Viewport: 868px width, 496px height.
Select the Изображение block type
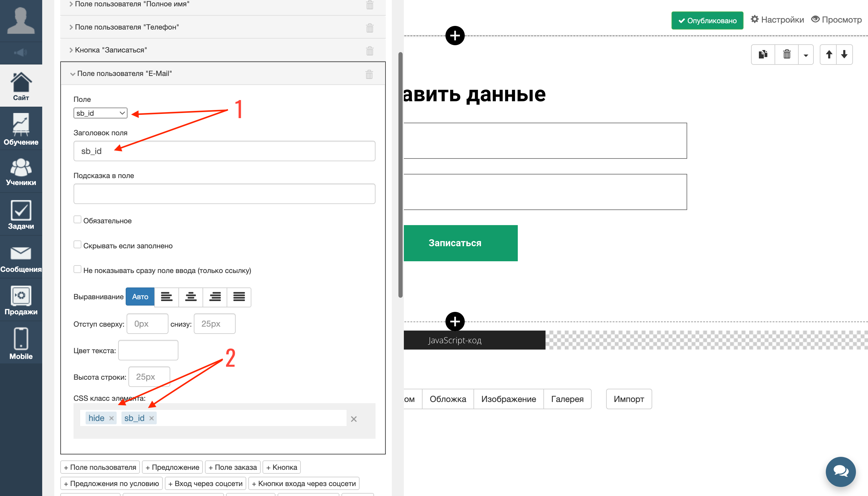coord(509,399)
